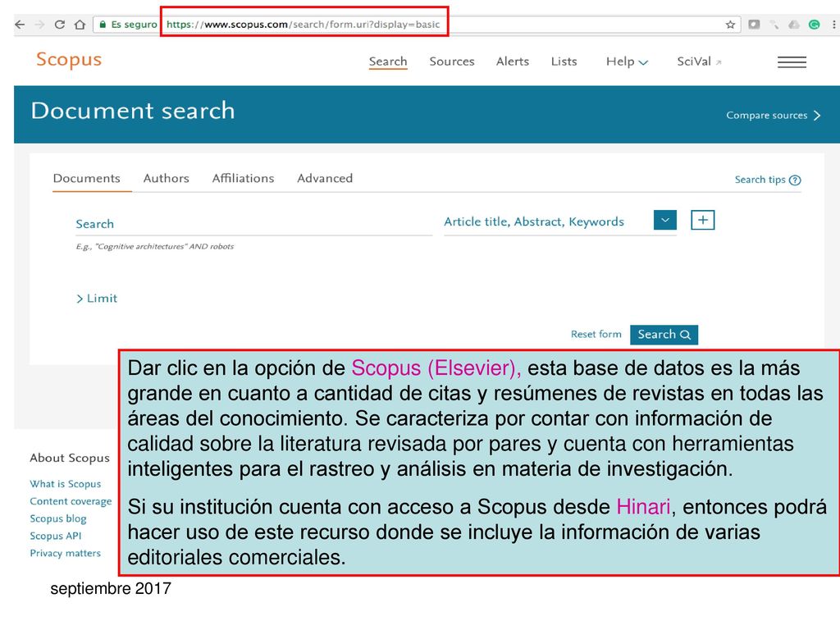Click the Search tips question mark icon
The image size is (840, 630).
click(x=796, y=180)
